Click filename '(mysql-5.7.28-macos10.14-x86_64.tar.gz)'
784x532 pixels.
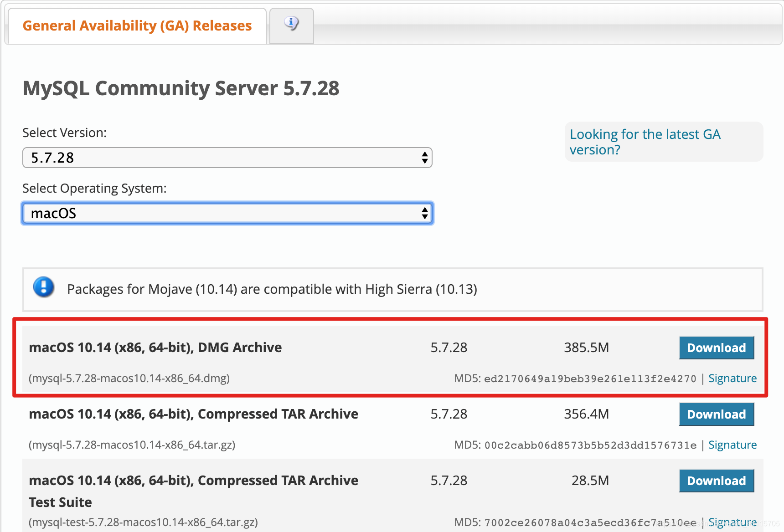click(x=132, y=445)
